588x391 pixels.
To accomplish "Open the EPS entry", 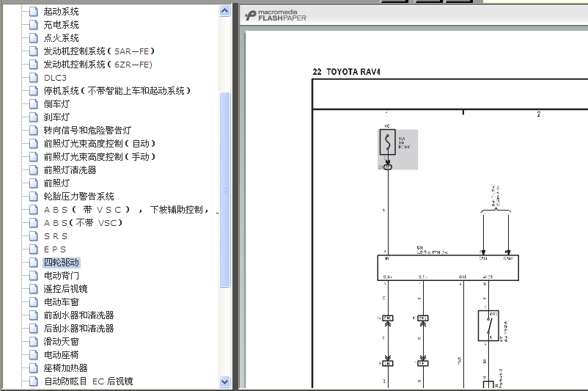I will (55, 249).
